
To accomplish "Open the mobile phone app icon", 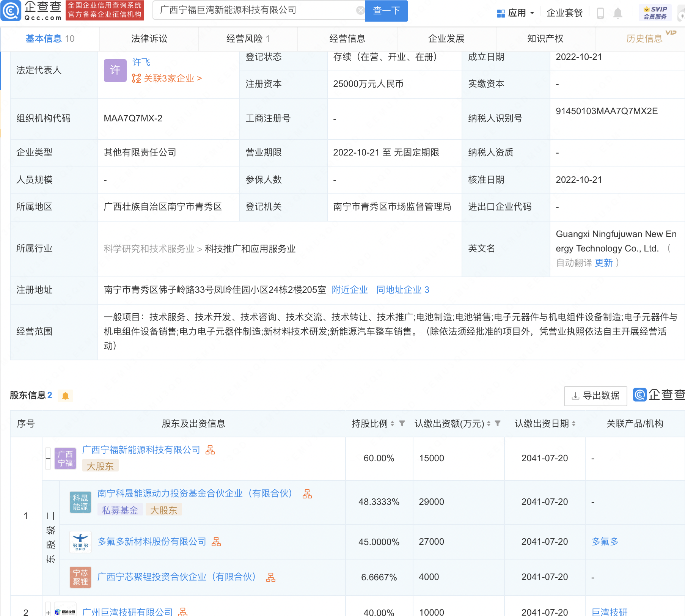I will click(600, 13).
